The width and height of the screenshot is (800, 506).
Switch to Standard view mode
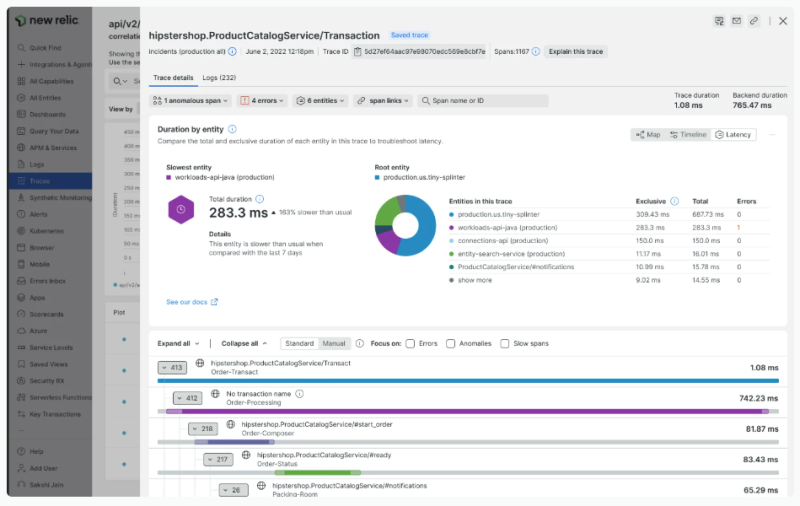299,343
